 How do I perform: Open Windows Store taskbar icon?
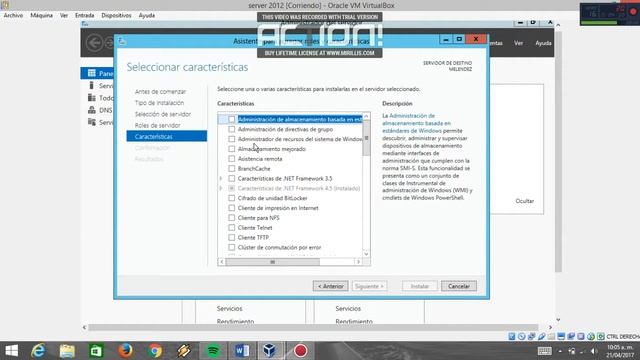96,351
